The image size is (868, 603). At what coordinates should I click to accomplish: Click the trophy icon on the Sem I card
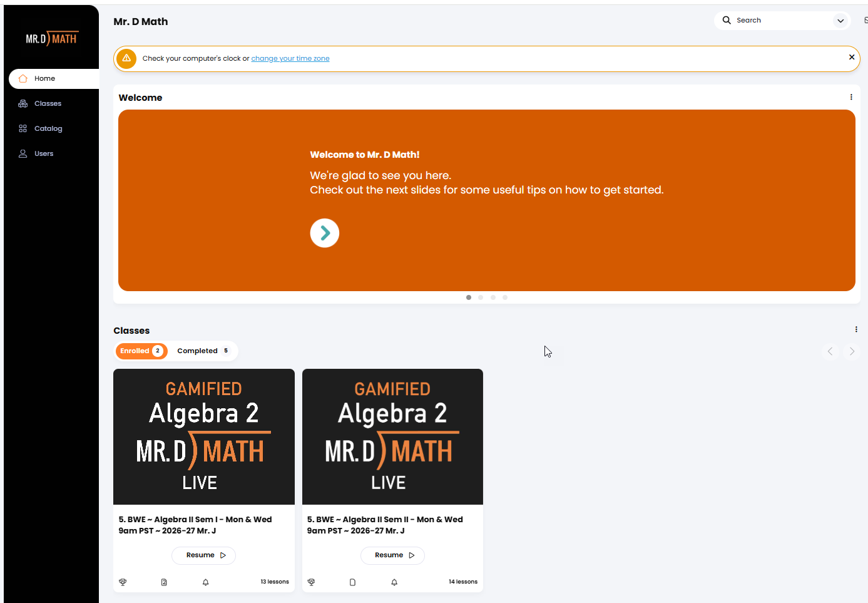point(123,582)
